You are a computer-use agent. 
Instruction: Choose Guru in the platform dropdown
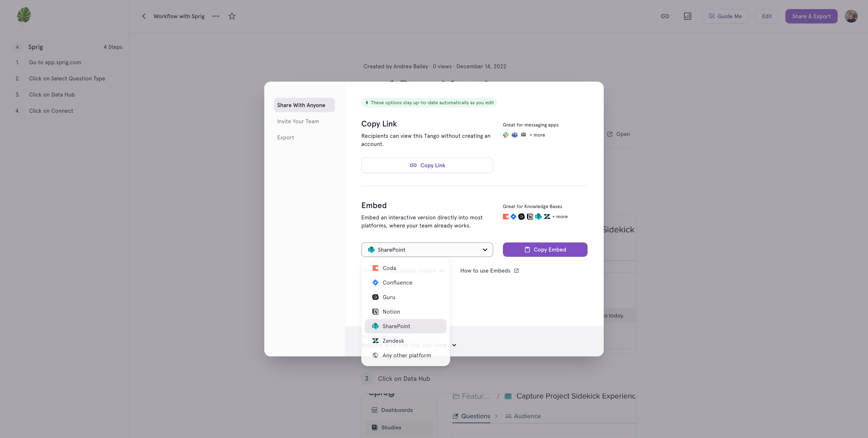click(405, 297)
